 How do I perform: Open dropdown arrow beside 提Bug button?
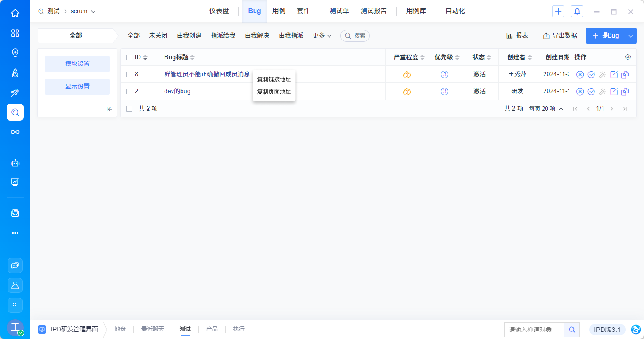click(631, 36)
